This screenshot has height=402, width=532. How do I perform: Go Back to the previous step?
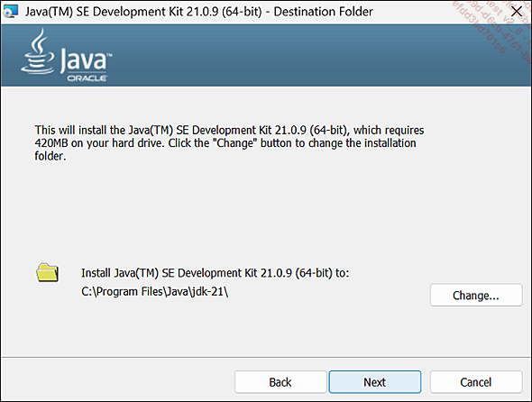point(280,382)
